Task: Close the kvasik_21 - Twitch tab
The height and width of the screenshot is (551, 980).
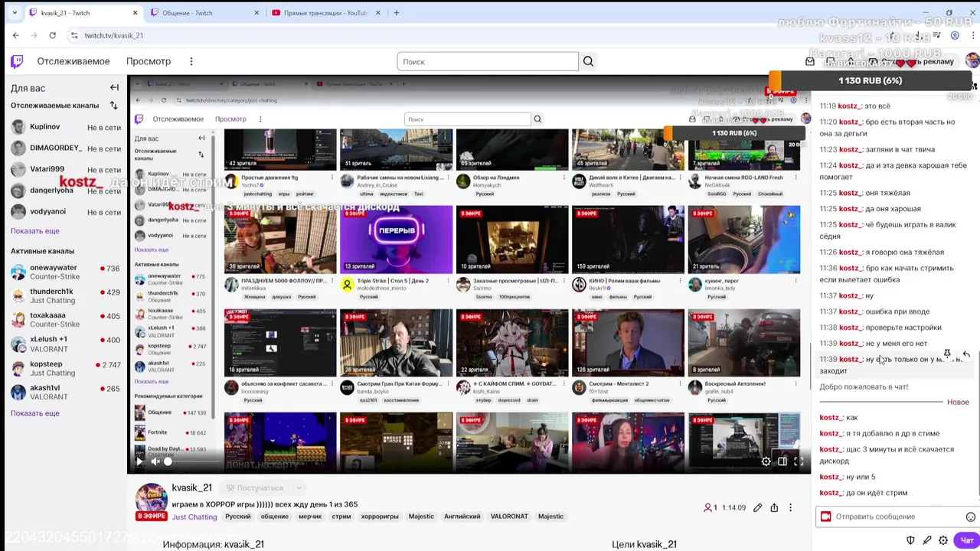Action: 136,13
